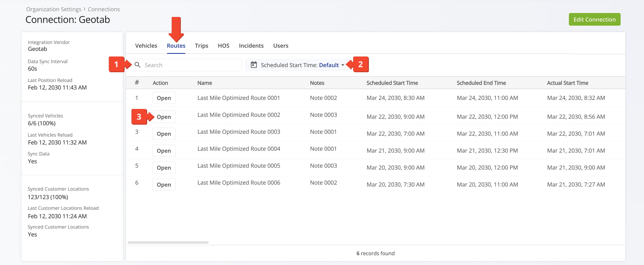Click the Actual Start Time column header
Viewport: 644px width, 265px height.
pos(568,83)
